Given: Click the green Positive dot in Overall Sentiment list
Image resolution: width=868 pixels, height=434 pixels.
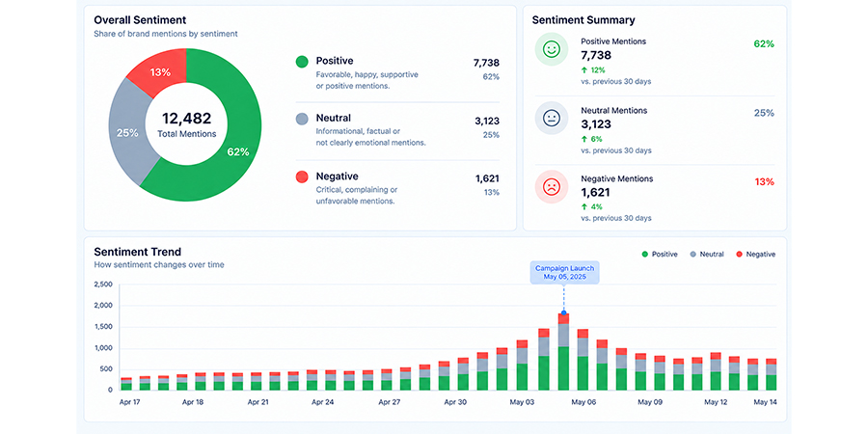Looking at the screenshot, I should click(302, 62).
